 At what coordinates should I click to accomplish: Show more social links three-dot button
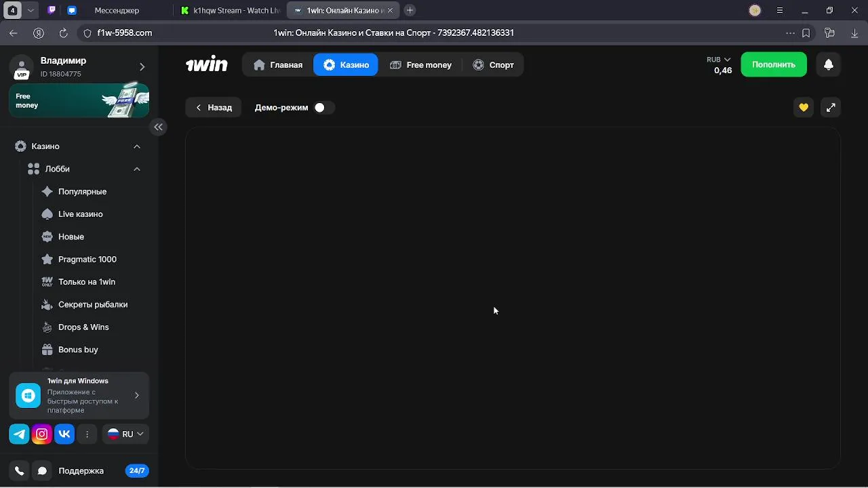[x=87, y=434]
